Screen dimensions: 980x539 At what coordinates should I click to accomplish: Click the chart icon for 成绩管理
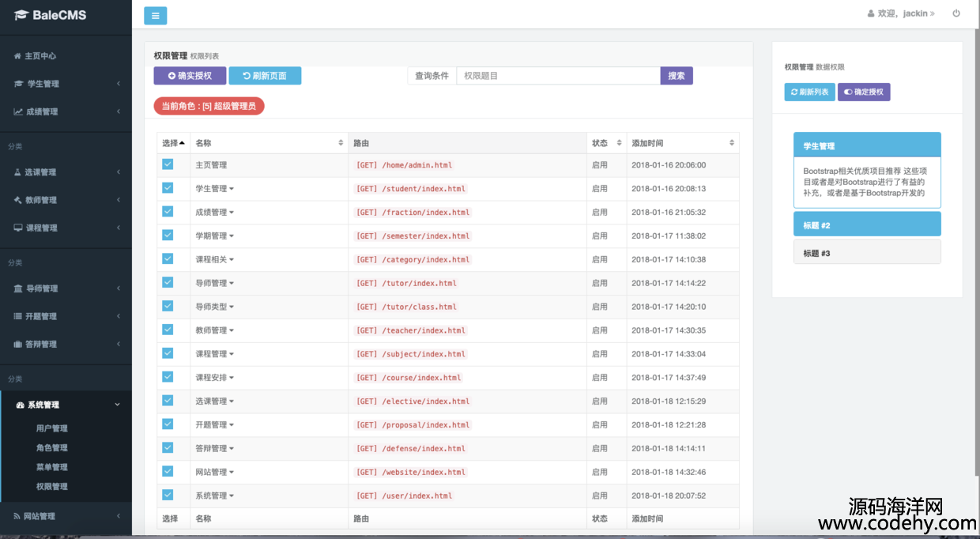(18, 111)
